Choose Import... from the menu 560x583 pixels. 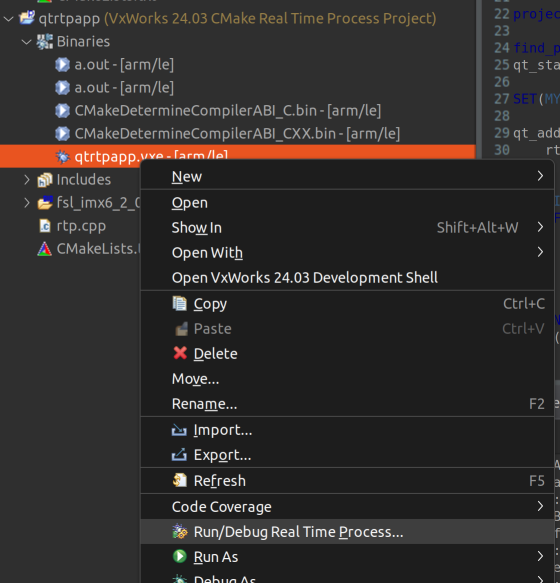pyautogui.click(x=347, y=430)
